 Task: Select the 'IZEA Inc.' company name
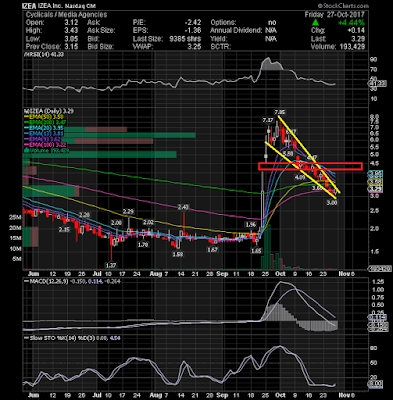tap(51, 6)
